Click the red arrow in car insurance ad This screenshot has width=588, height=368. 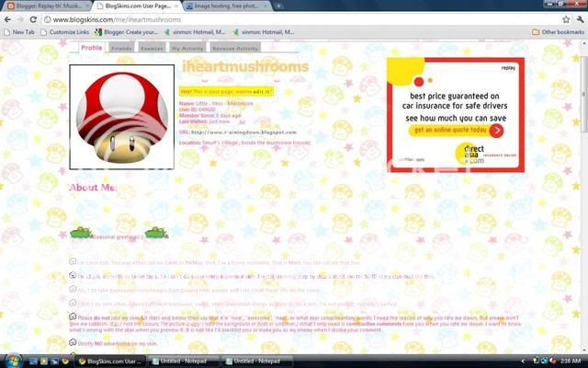tap(496, 131)
